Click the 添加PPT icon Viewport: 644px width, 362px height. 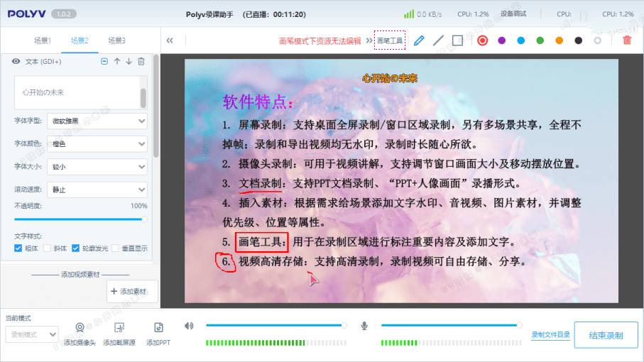click(158, 327)
